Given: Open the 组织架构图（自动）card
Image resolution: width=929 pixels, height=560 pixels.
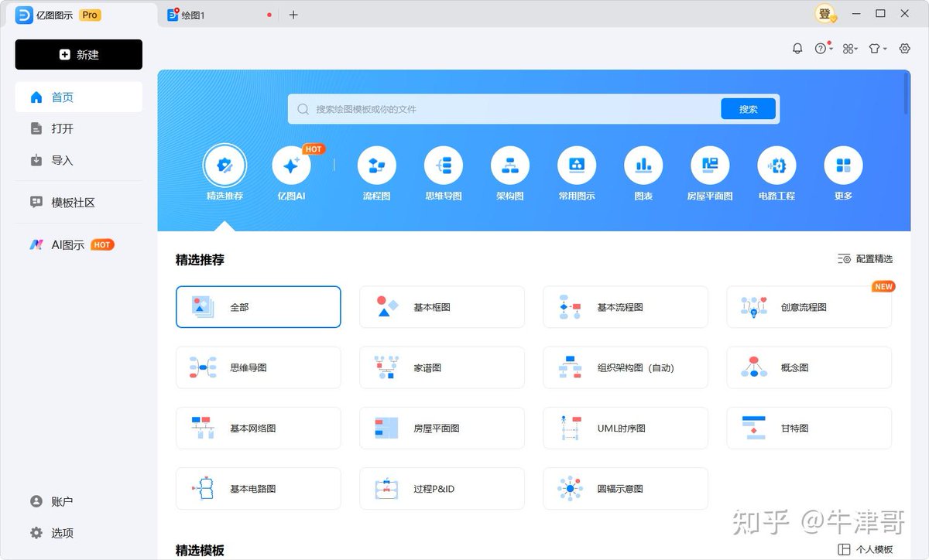Looking at the screenshot, I should (626, 367).
